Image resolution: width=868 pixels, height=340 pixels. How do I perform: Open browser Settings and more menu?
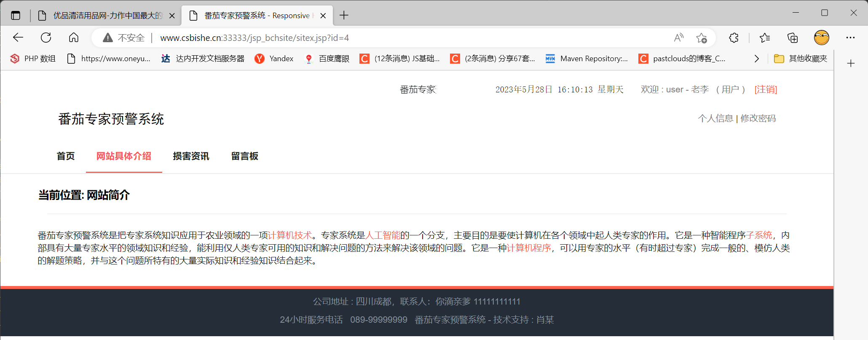click(850, 38)
